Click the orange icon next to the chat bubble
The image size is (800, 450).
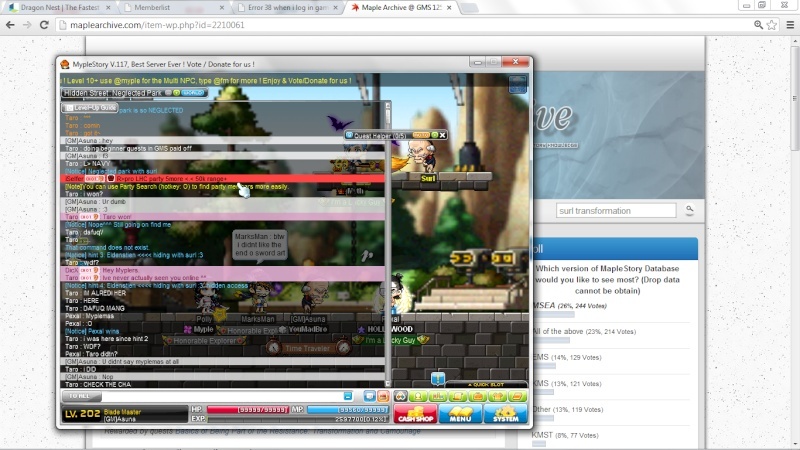(383, 396)
